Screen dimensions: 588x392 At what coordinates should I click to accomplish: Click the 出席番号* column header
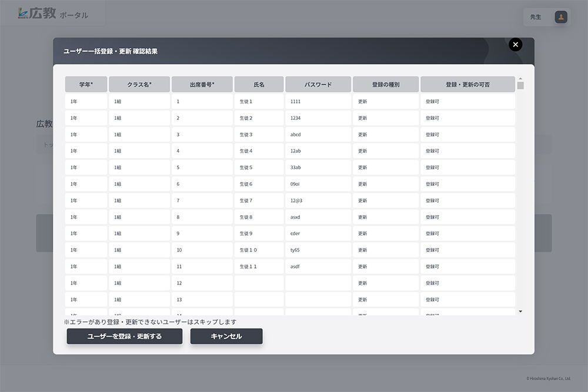pyautogui.click(x=202, y=84)
